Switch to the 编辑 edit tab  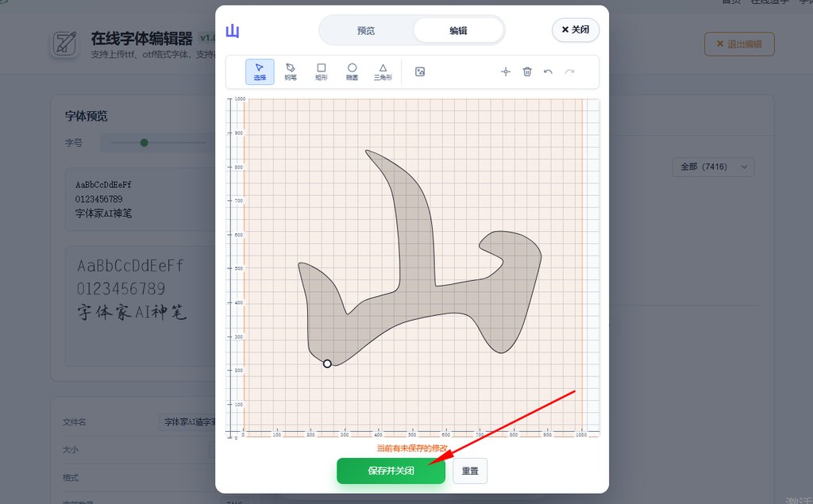point(458,30)
